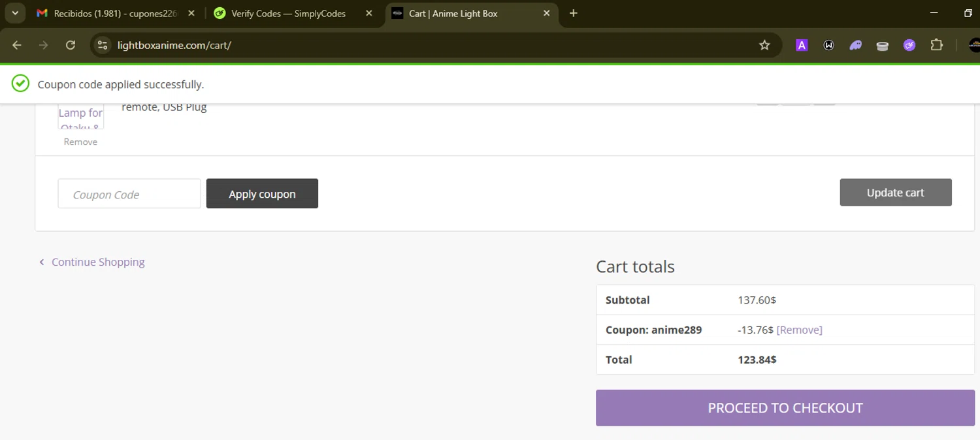The image size is (980, 440).
Task: Close the Cart Anime Light Box tab
Action: tap(547, 13)
